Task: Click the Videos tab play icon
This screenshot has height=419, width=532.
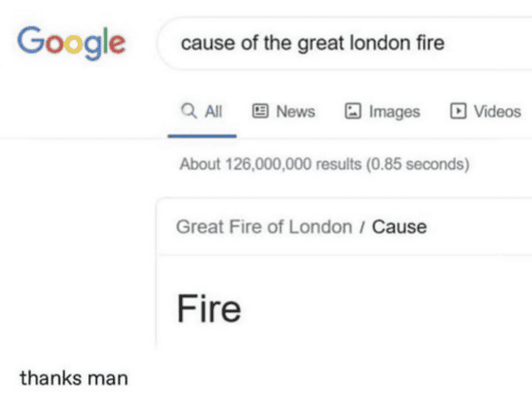Action: 458,111
